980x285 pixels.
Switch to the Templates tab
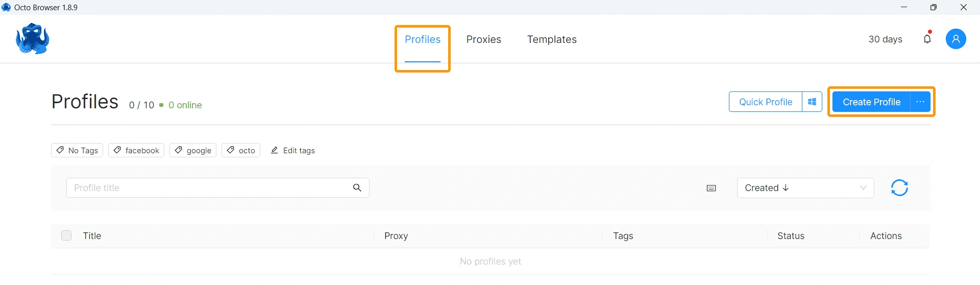pos(552,39)
